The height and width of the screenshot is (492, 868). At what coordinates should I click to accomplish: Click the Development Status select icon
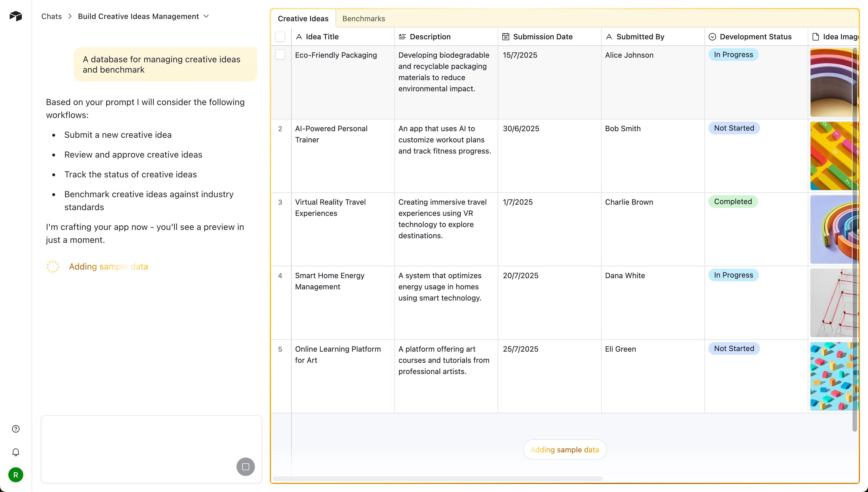tap(712, 37)
